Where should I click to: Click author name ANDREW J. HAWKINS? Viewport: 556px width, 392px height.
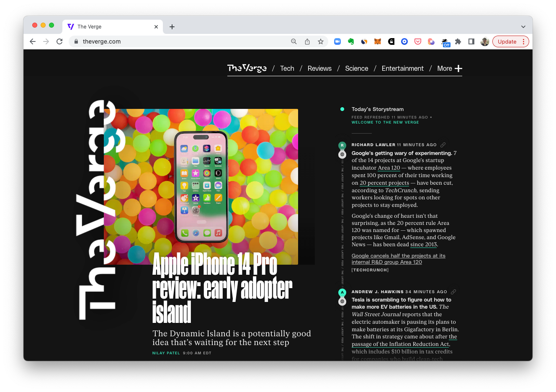click(378, 292)
